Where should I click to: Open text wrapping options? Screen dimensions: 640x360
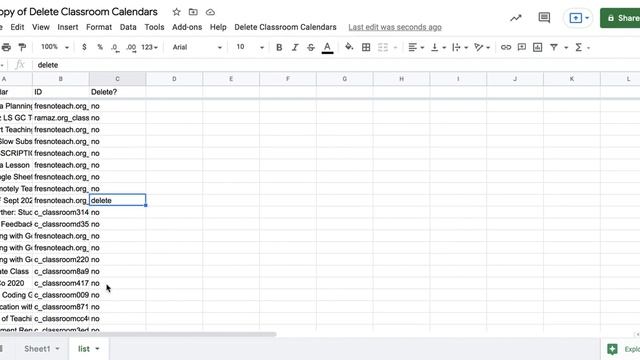[460, 47]
